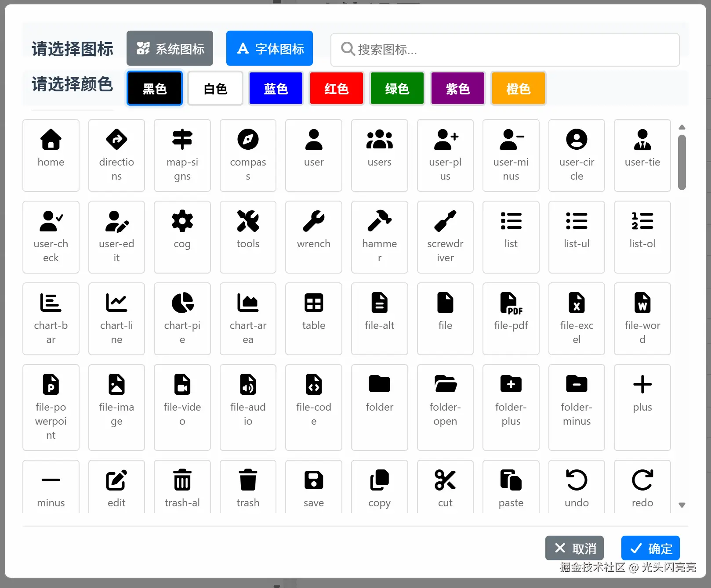Select the file-word icon
The image size is (711, 588).
(642, 318)
